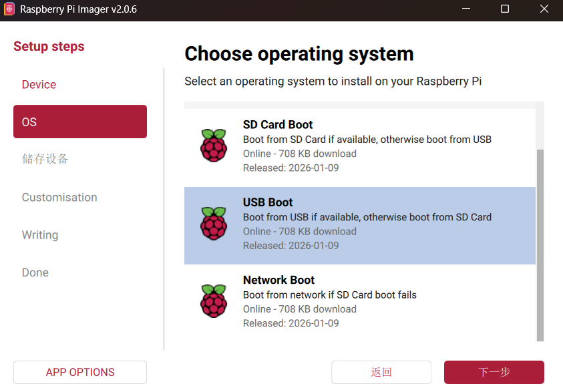This screenshot has width=563, height=392.
Task: Minimize the Raspberry Pi Imager window
Action: click(467, 9)
